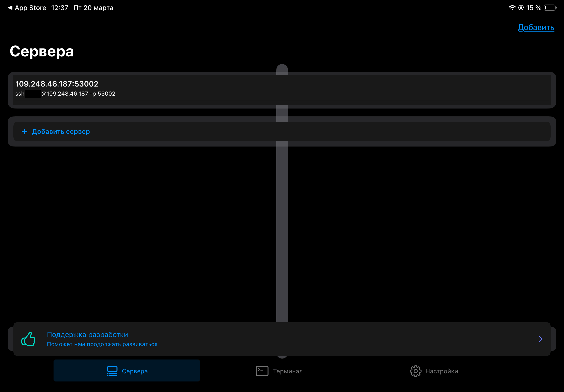
Task: Select server 109.248.46.187:53002 entry
Action: pos(57,84)
